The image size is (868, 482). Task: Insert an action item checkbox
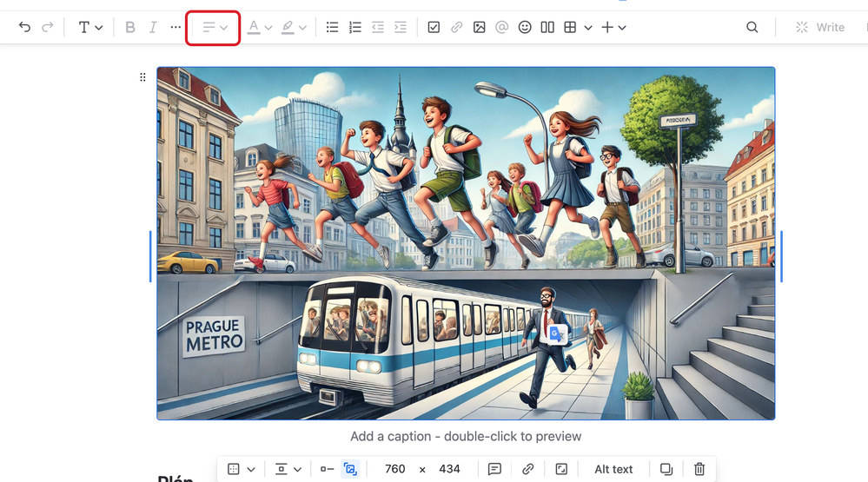[434, 27]
